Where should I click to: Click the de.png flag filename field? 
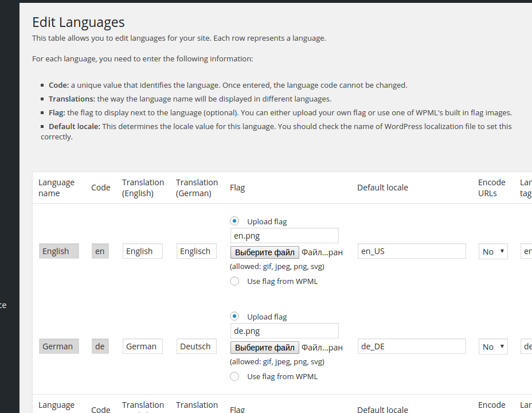(x=284, y=331)
